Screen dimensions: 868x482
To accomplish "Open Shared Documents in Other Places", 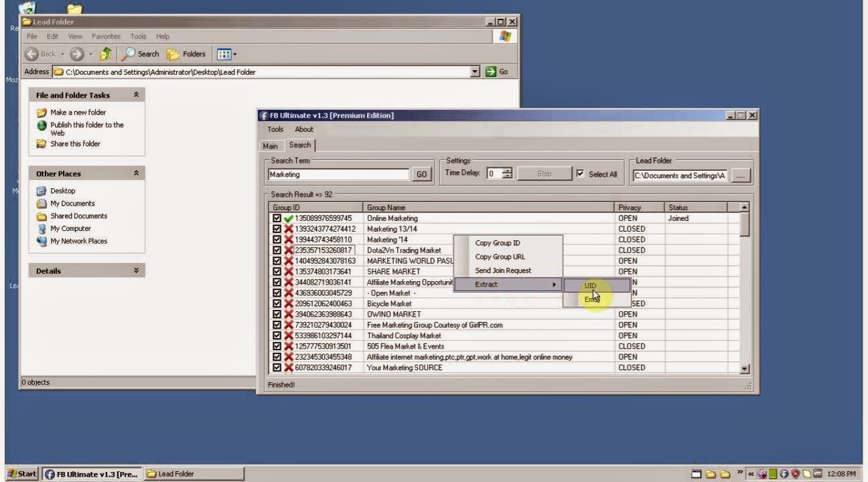I will [78, 216].
